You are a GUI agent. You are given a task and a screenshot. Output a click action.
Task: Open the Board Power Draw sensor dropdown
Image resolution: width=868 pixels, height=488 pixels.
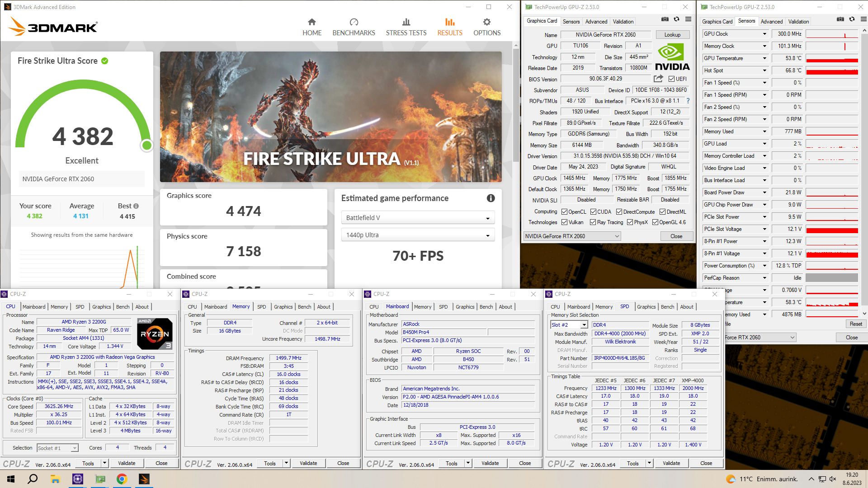(x=764, y=192)
